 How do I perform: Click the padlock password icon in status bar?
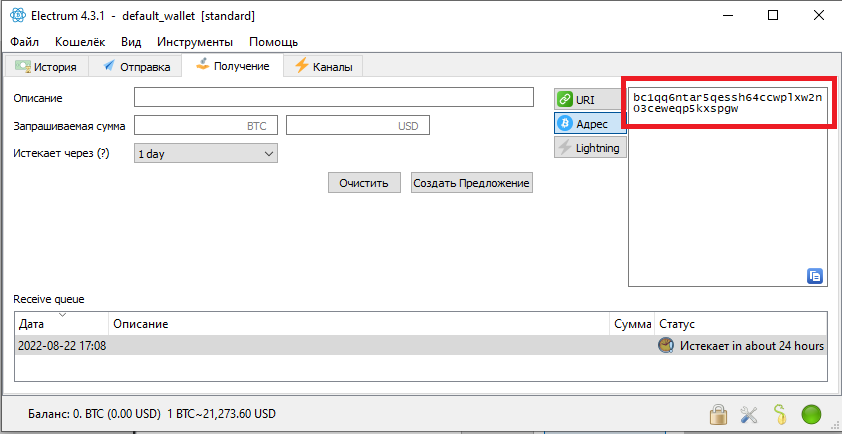coord(717,413)
